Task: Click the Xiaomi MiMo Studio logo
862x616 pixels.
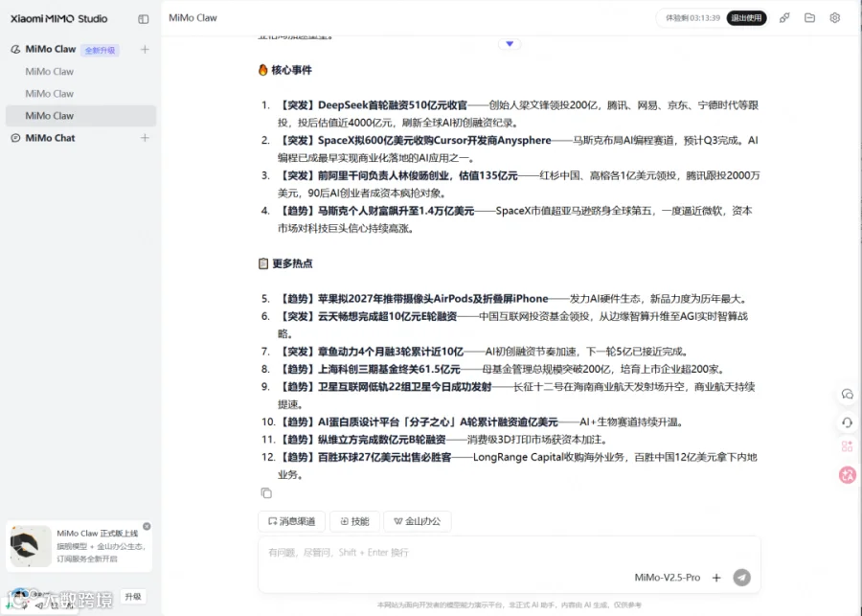Action: tap(58, 19)
